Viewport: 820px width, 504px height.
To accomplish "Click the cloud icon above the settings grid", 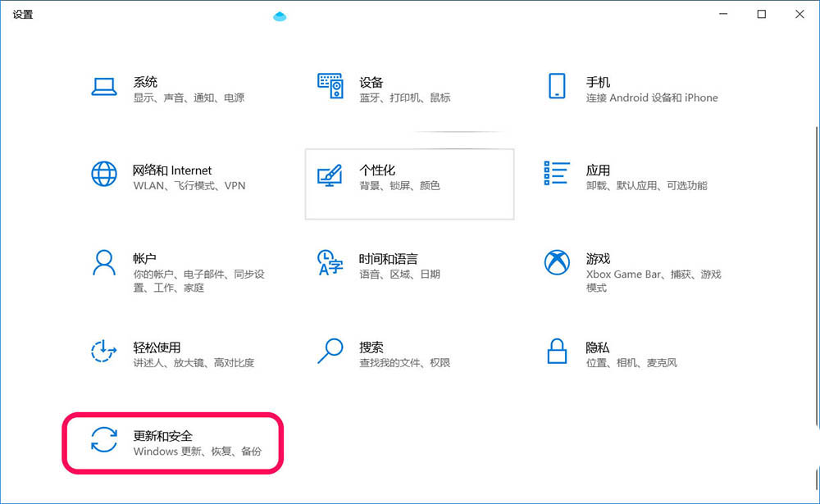I will (x=280, y=16).
